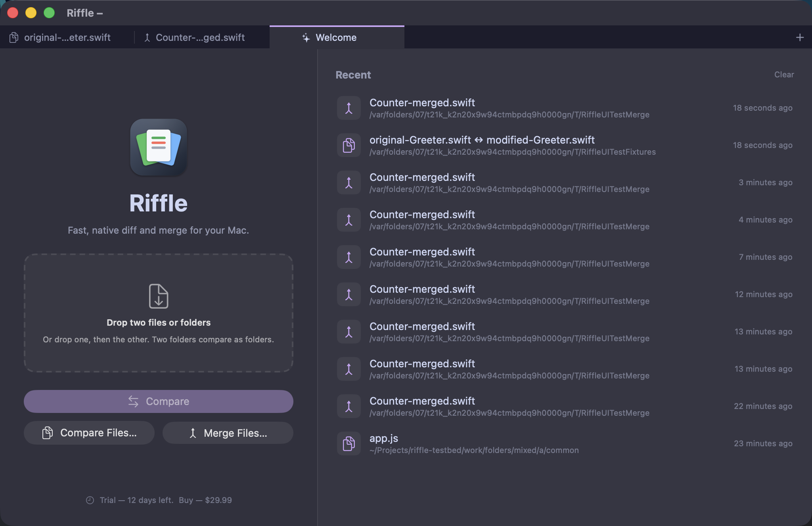Click the 3 minutes ago timestamp
Viewport: 812px width, 526px height.
(766, 182)
